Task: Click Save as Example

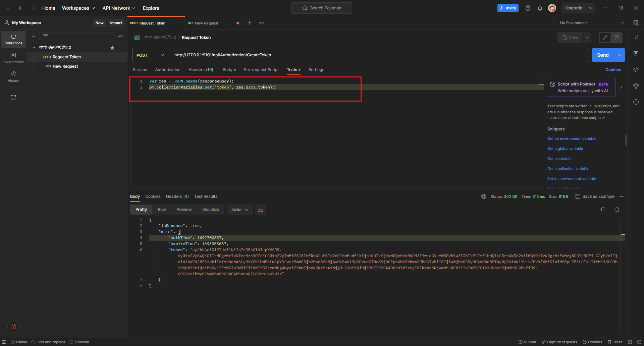Action: click(x=595, y=196)
